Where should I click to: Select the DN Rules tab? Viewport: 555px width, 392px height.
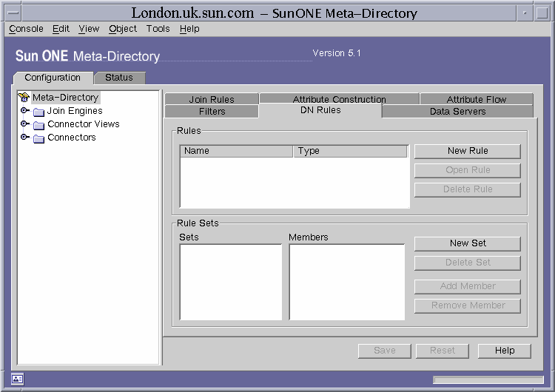coord(320,110)
